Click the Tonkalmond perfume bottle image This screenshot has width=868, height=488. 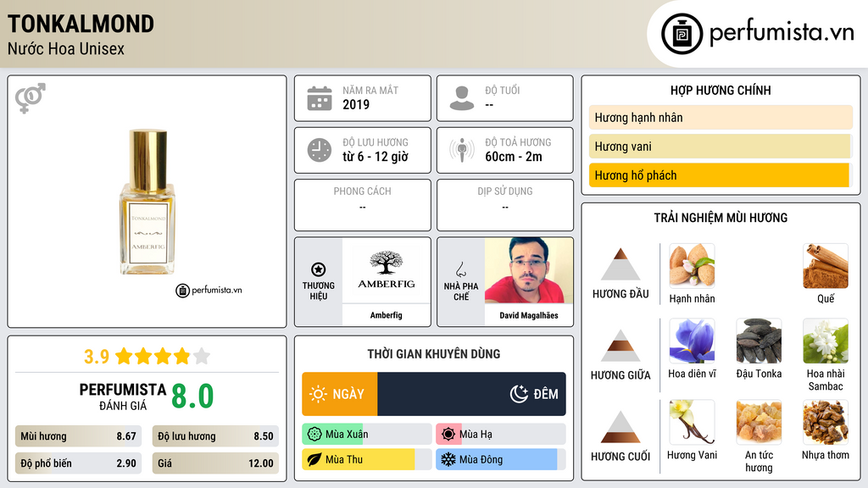coord(147,202)
